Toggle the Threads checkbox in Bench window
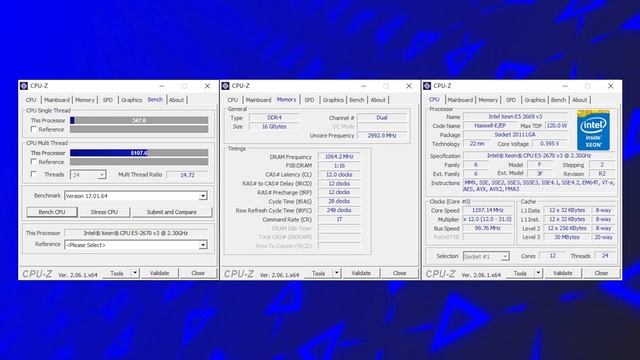 pyautogui.click(x=34, y=174)
